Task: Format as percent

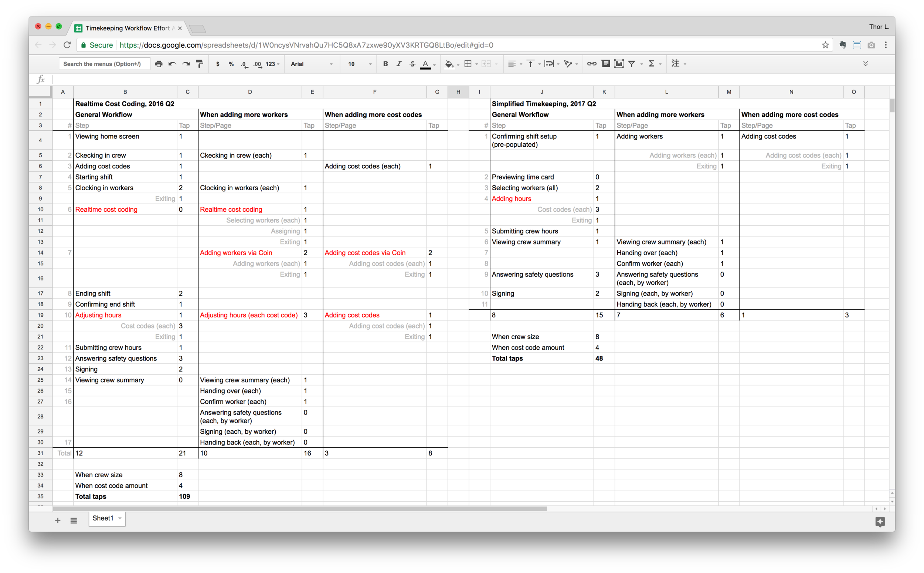Action: coord(231,64)
